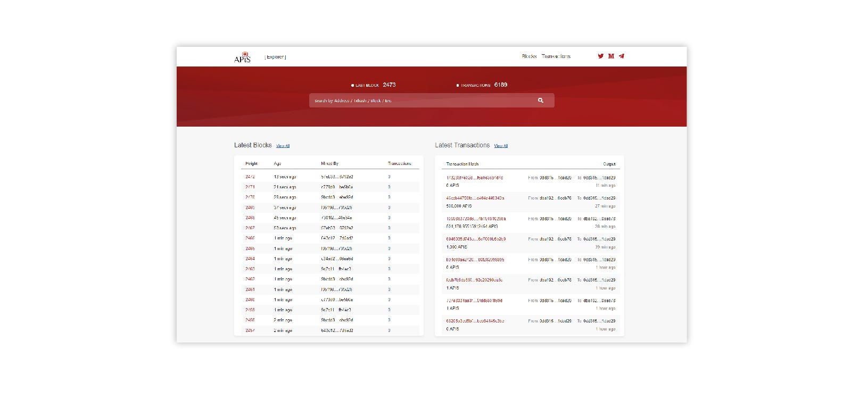The image size is (868, 415).
Task: Open the Twitter icon link
Action: click(x=601, y=56)
